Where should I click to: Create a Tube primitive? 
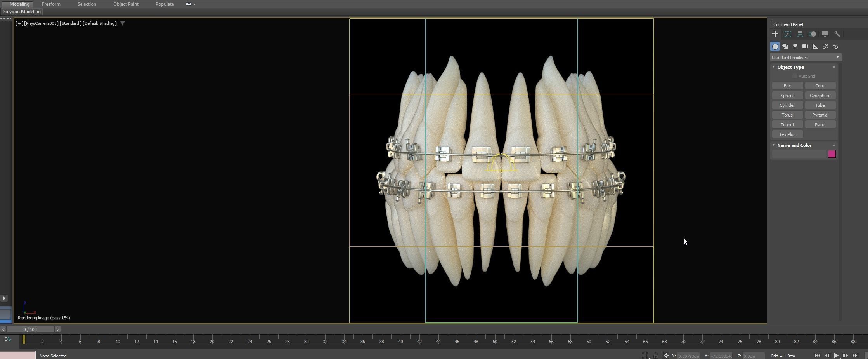coord(820,105)
